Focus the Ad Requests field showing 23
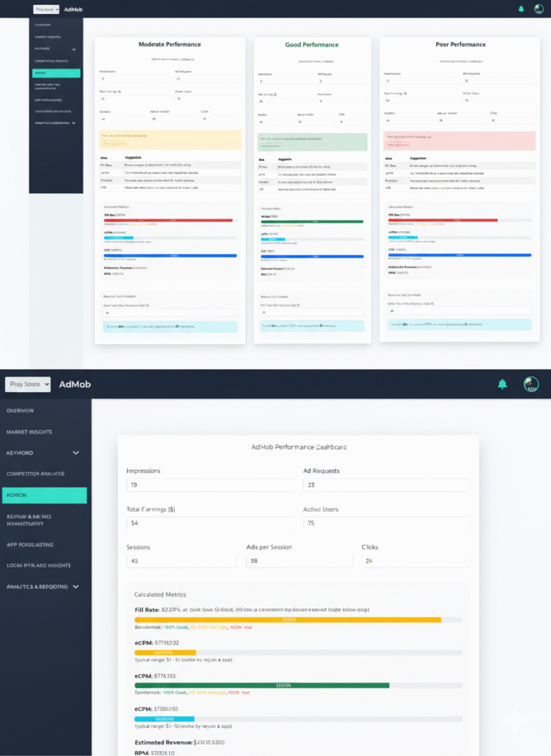The width and height of the screenshot is (551, 756). [x=386, y=485]
